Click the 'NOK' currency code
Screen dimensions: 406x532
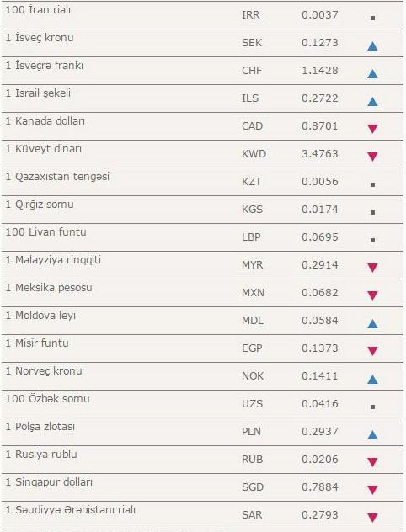pos(253,376)
